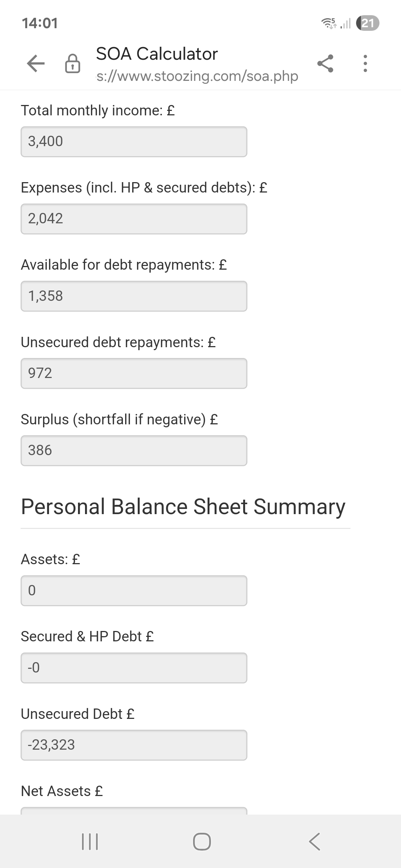Tap the share icon
401x868 pixels.
325,63
